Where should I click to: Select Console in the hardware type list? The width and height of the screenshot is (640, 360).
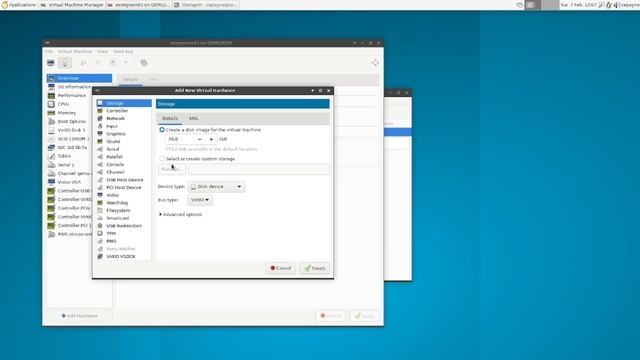(124, 164)
